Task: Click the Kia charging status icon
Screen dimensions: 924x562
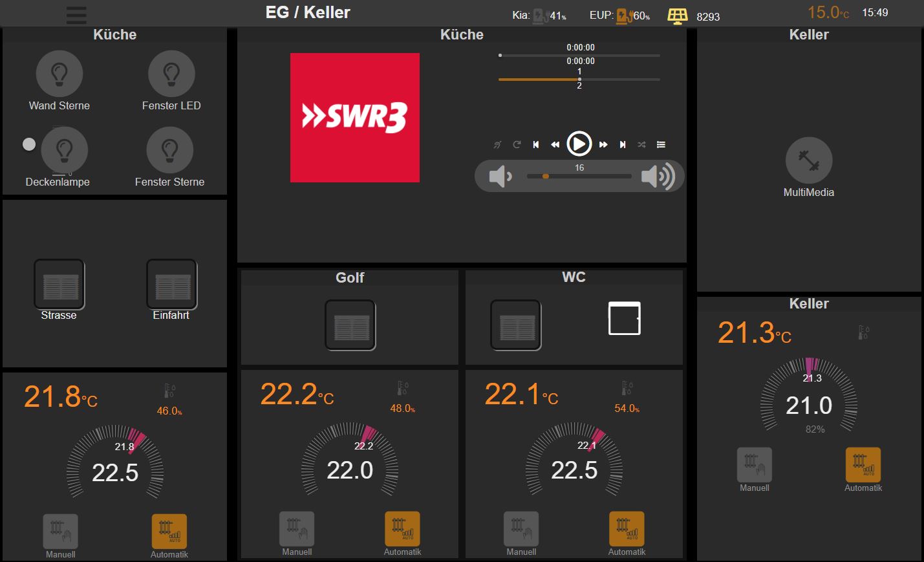Action: pyautogui.click(x=541, y=16)
